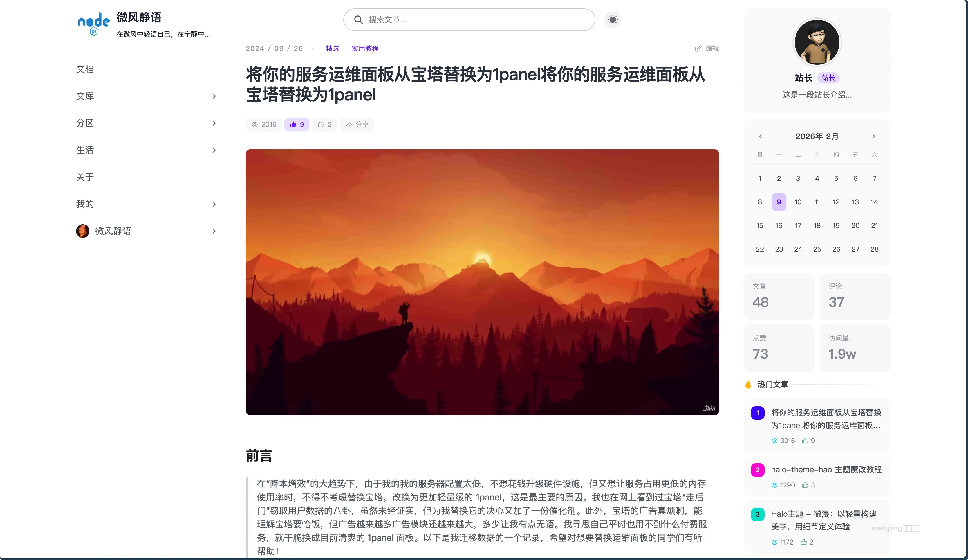Image resolution: width=968 pixels, height=560 pixels.
Task: Toggle the thumbs-up like button with 9
Action: click(297, 124)
